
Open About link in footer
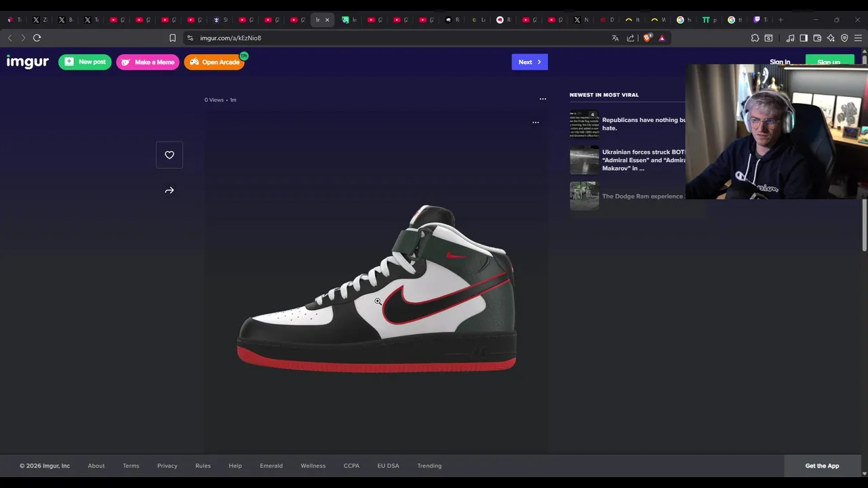click(96, 466)
